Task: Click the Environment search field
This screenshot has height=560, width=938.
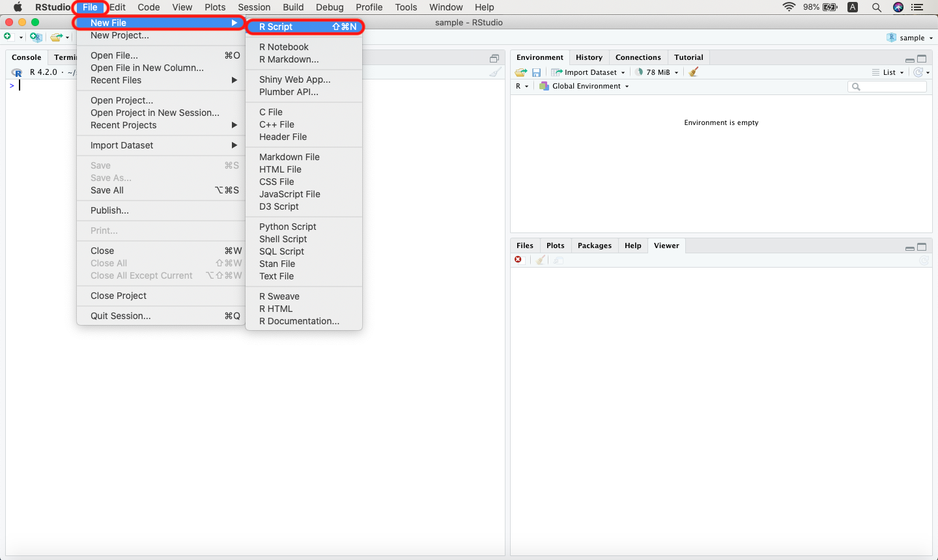Action: tap(887, 87)
